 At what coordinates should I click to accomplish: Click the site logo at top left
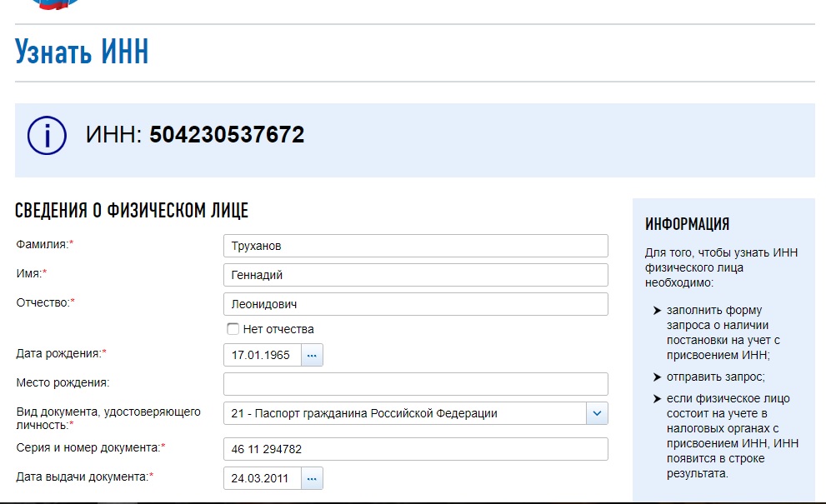(54, 3)
